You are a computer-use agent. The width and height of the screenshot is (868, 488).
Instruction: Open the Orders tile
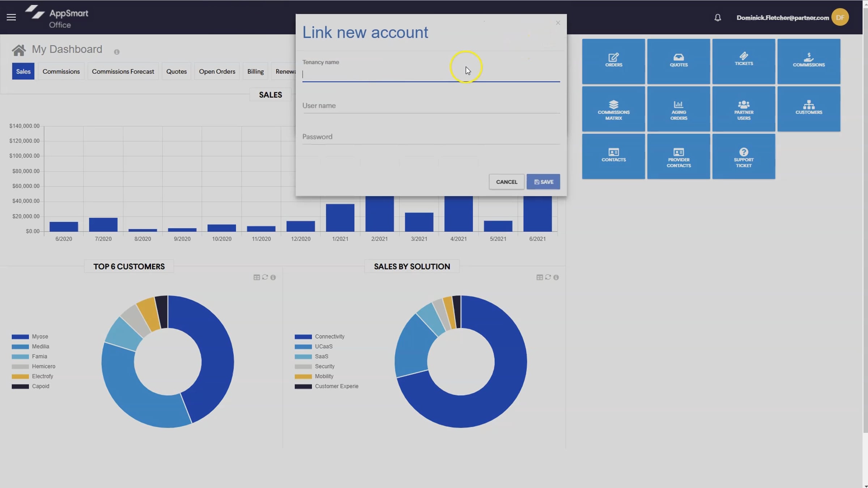coord(613,61)
